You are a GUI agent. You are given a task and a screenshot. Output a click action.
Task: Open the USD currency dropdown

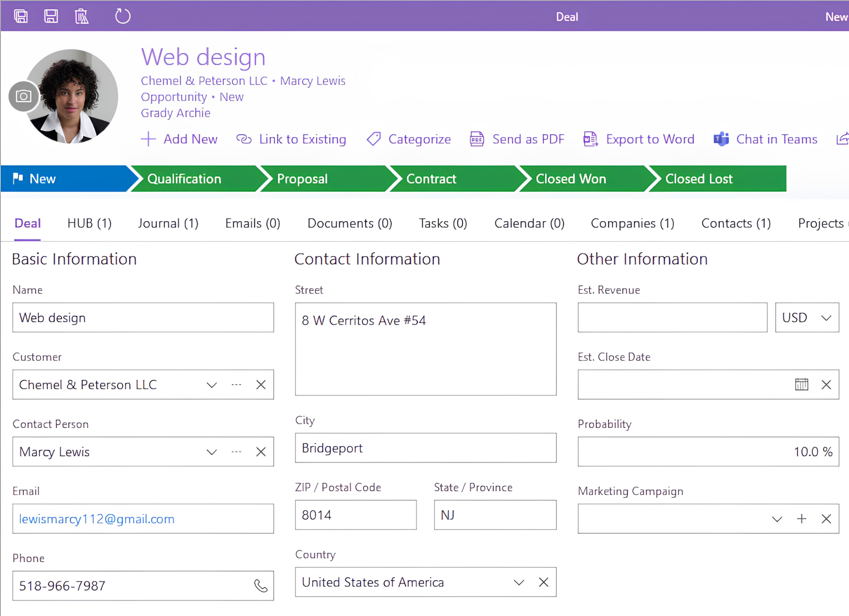tap(807, 317)
